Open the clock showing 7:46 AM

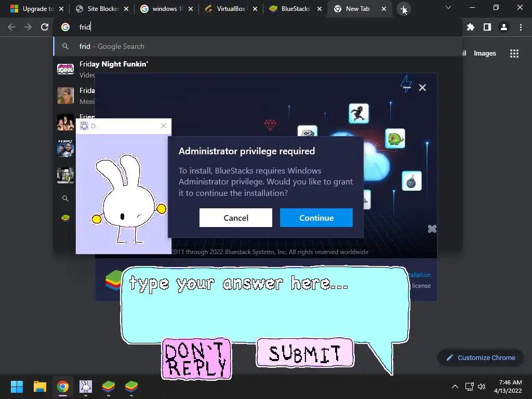coord(508,387)
